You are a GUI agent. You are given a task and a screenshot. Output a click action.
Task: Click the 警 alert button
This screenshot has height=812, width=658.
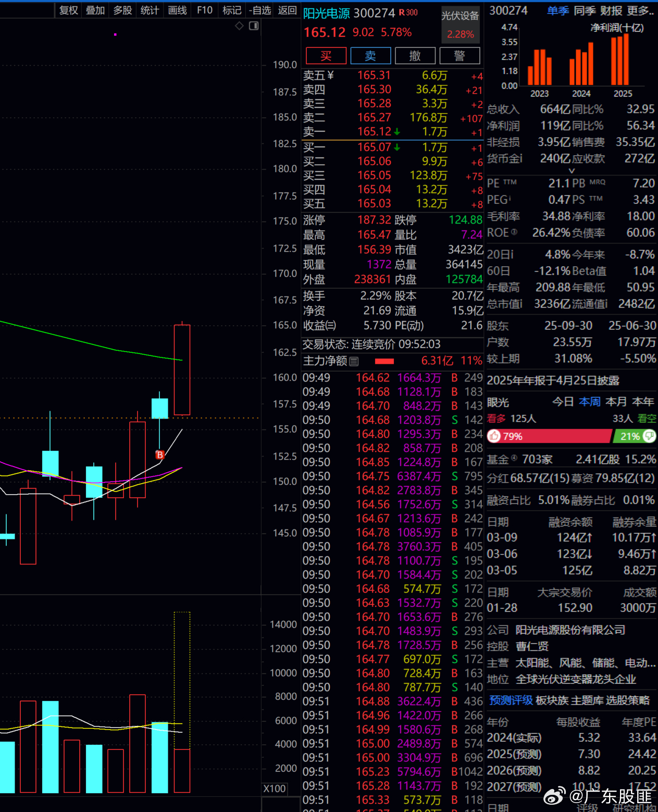point(460,56)
